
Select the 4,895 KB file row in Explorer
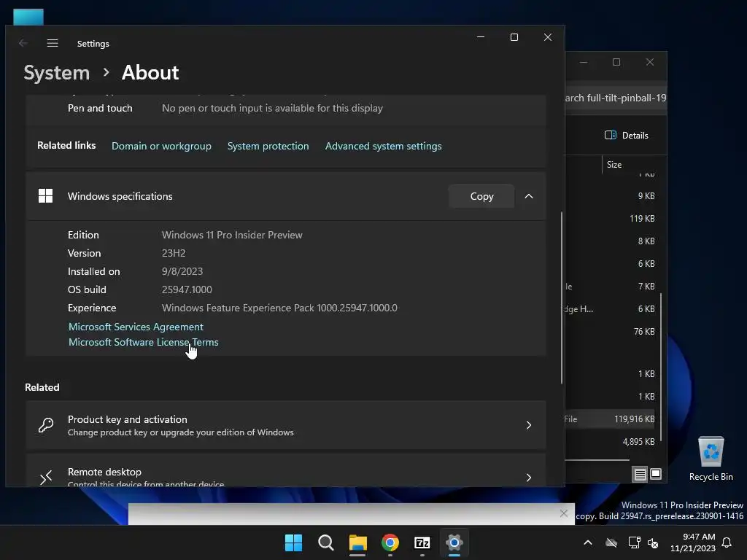[x=610, y=441]
